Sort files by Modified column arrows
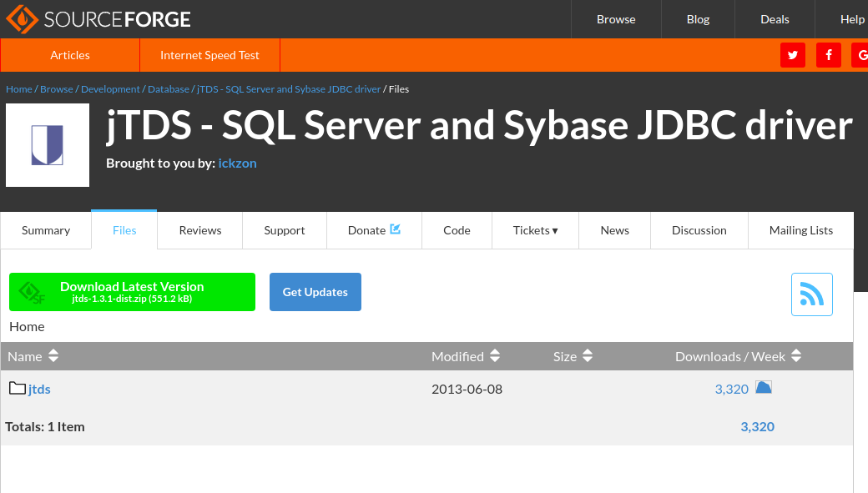 (x=495, y=356)
